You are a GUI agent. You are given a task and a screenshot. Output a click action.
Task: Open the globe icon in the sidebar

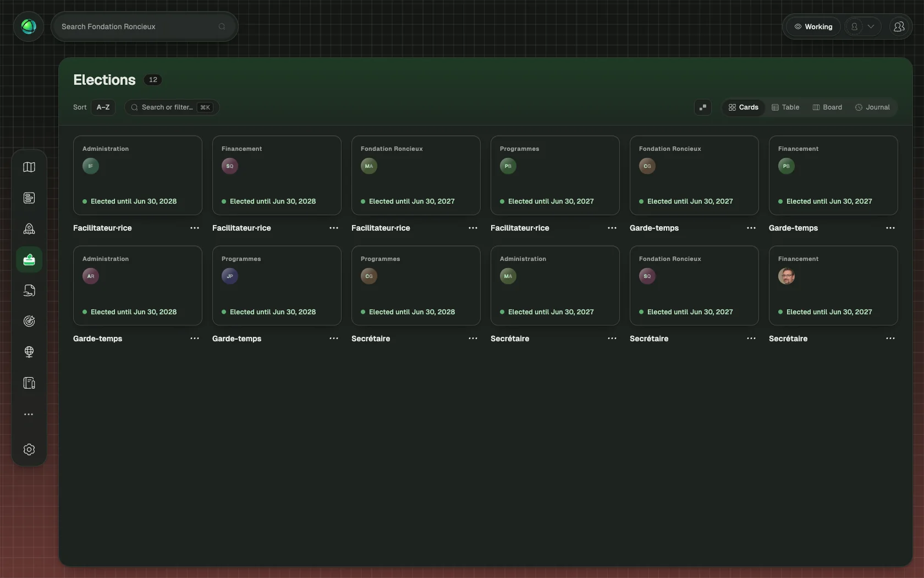tap(29, 352)
